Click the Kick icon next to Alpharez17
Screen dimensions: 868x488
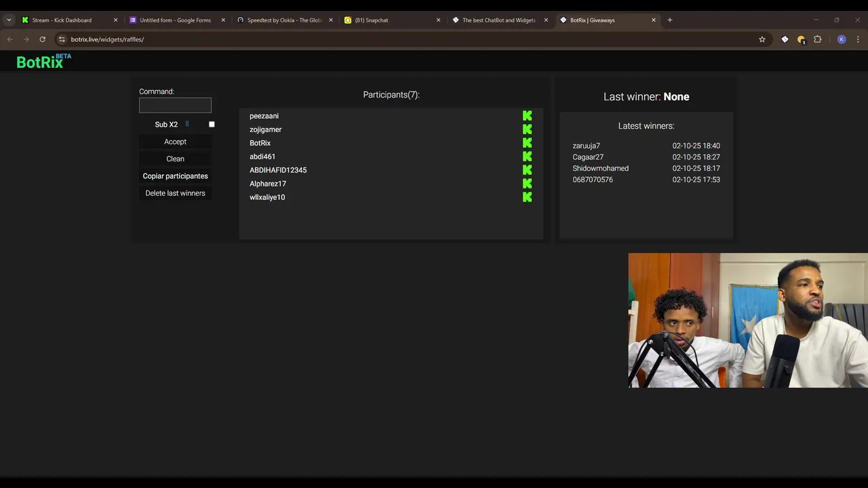(x=527, y=184)
